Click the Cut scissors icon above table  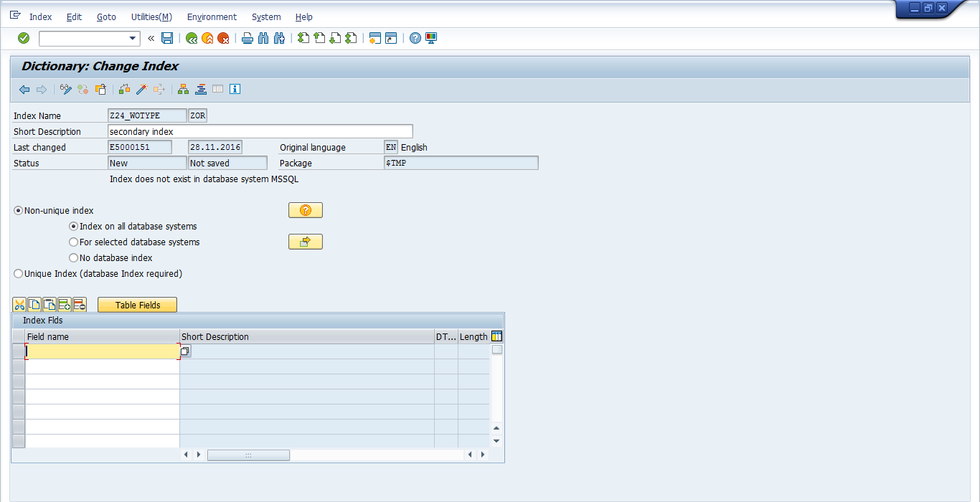pyautogui.click(x=19, y=305)
